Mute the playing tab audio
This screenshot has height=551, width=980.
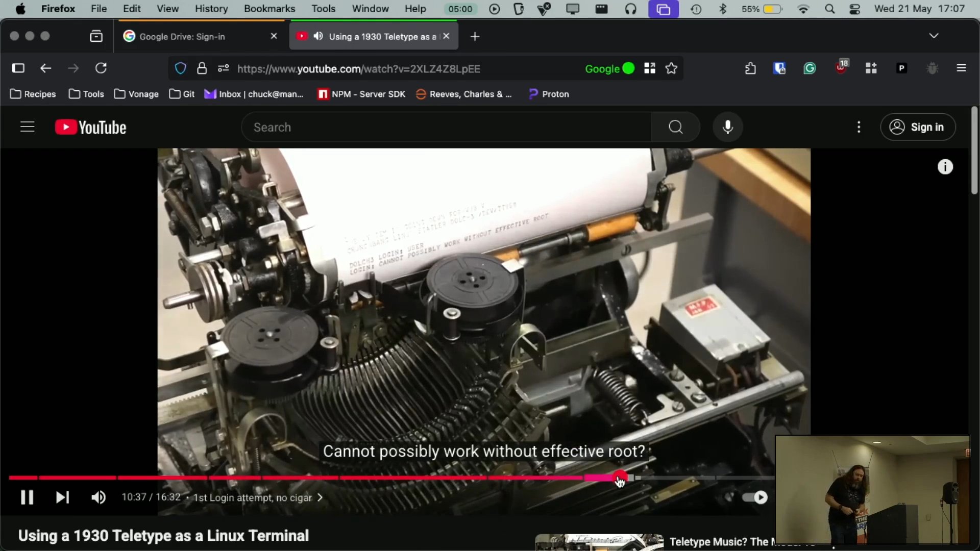tap(318, 36)
